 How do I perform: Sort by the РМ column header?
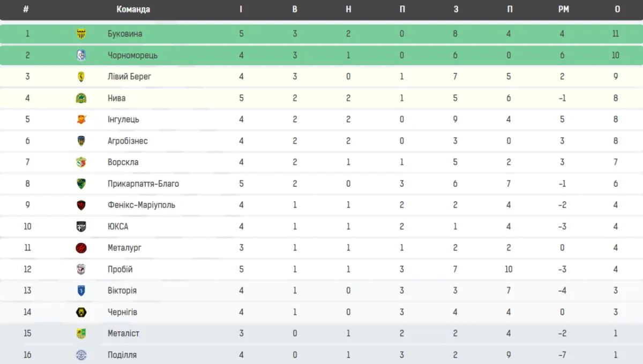click(x=563, y=9)
